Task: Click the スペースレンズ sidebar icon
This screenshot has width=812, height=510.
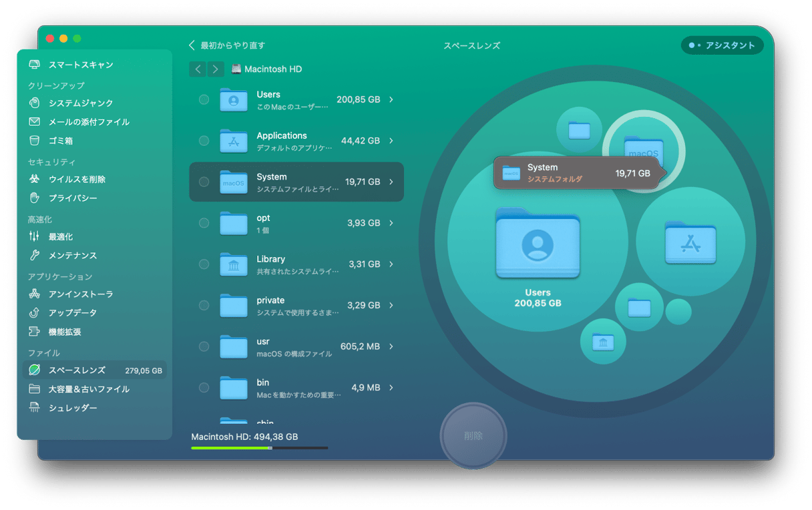Action: point(34,370)
